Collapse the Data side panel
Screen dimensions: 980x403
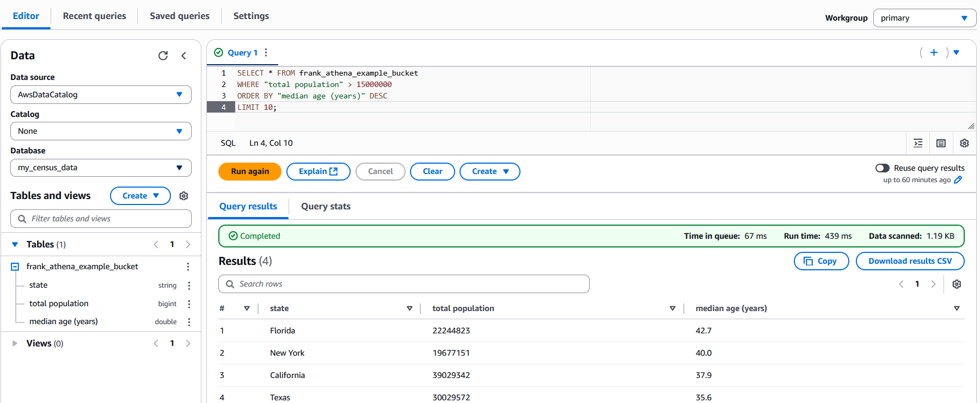point(184,55)
